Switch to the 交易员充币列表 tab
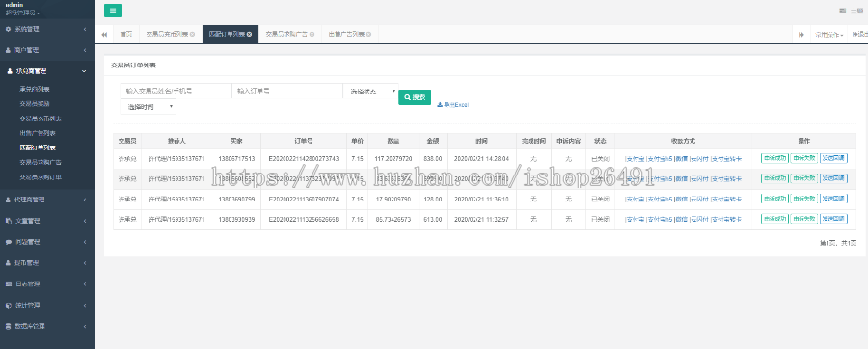 coord(166,35)
